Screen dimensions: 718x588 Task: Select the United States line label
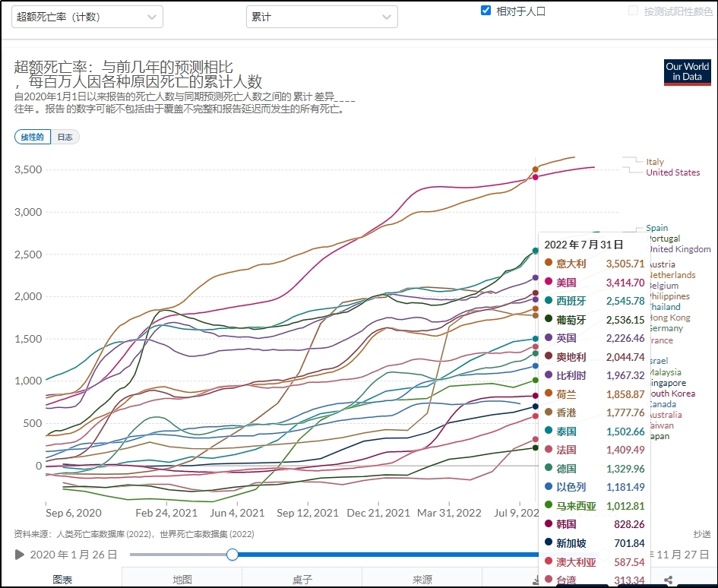tap(672, 172)
